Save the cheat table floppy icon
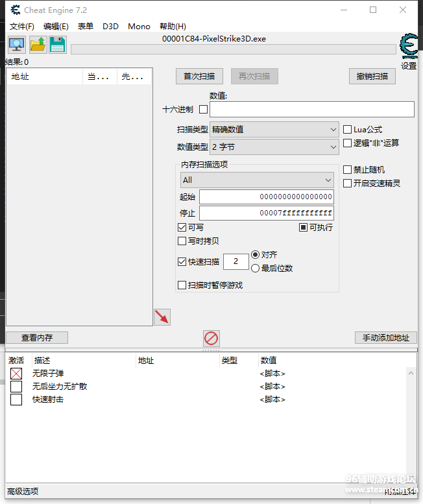This screenshot has height=504, width=423. pos(58,45)
